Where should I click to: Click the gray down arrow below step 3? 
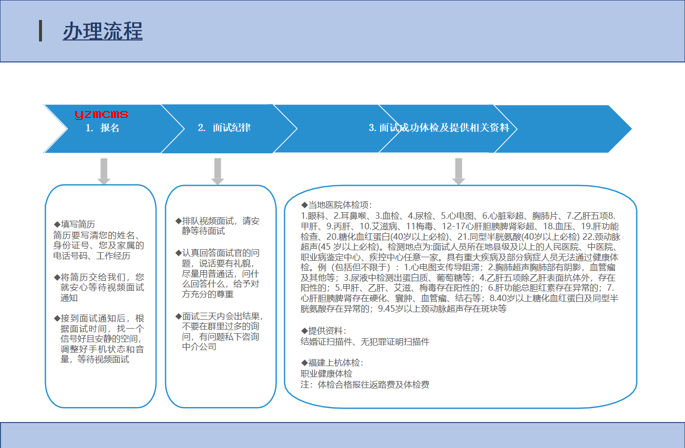459,171
